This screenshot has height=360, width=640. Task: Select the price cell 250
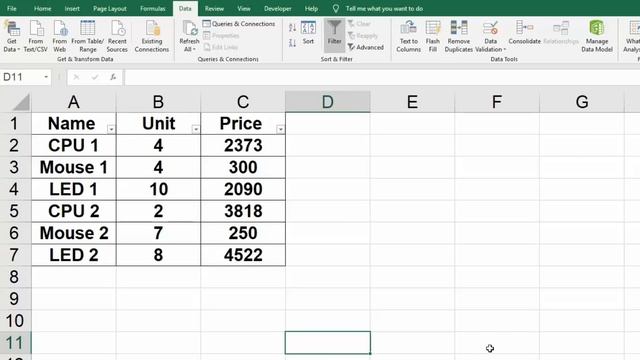[243, 233]
